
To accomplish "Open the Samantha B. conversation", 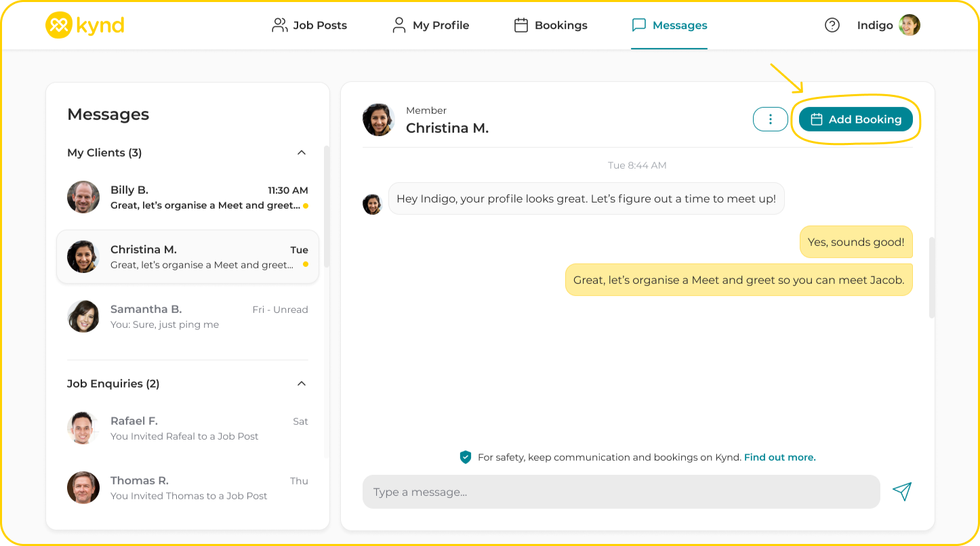I will click(188, 316).
